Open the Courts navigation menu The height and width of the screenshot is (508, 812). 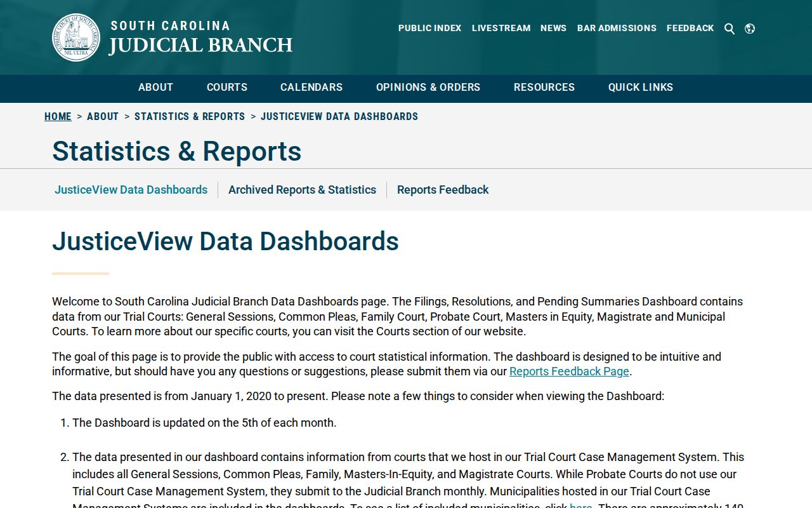(x=227, y=88)
